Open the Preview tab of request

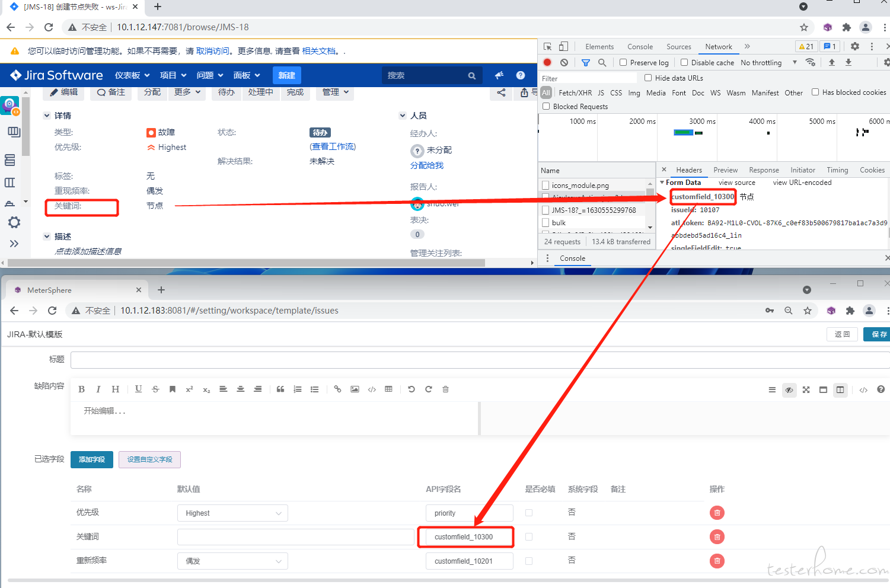pos(726,170)
